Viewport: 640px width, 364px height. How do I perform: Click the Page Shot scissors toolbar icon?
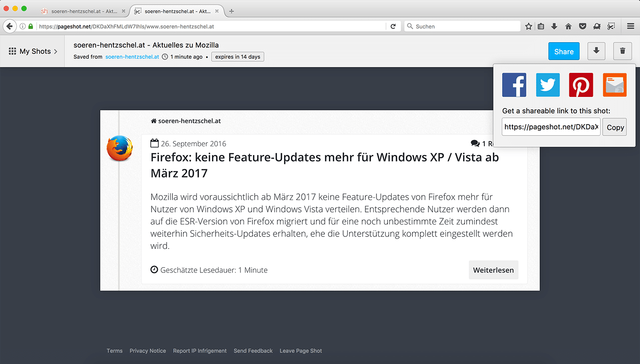[612, 26]
